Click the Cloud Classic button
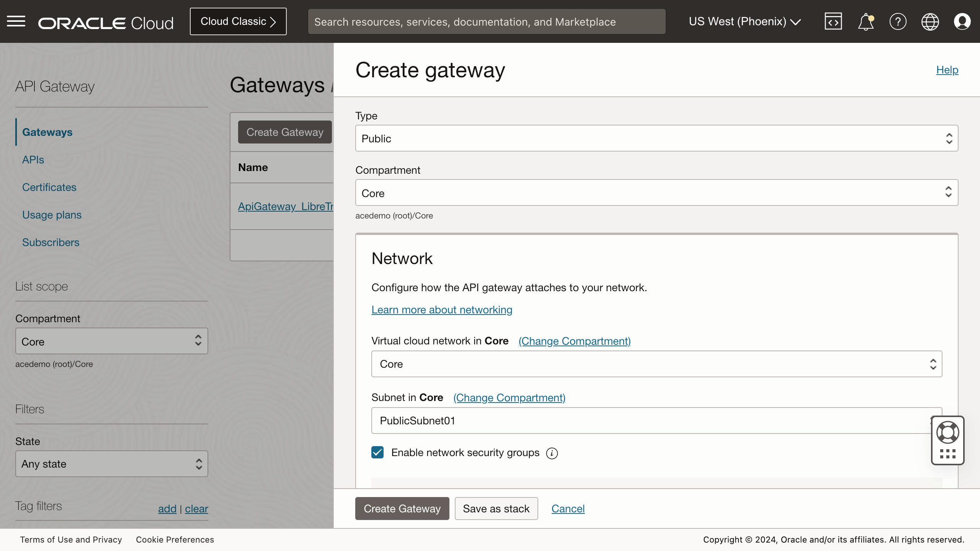 pos(238,21)
